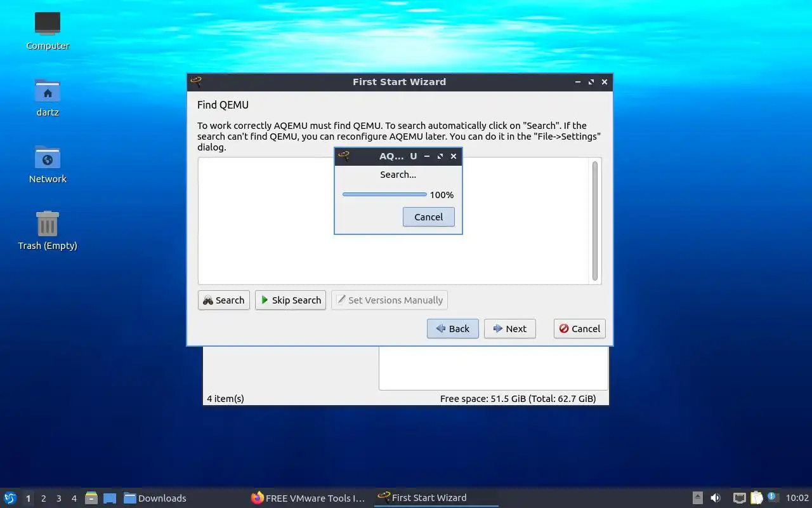Click the Free space: 51.5 GiB status text
812x508 pixels.
(518, 399)
